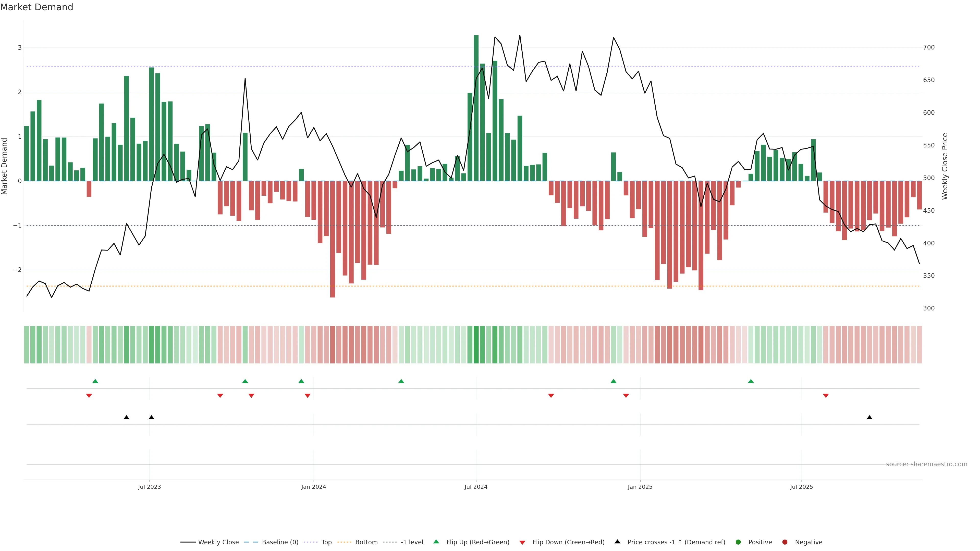Click the Positive green circle legend icon
The width and height of the screenshot is (980, 551).
pyautogui.click(x=738, y=542)
